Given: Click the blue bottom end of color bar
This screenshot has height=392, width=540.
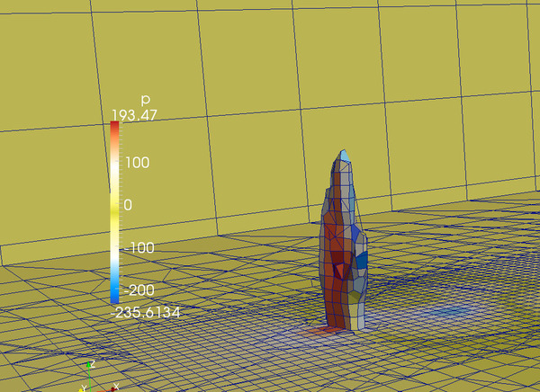Looking at the screenshot, I should point(114,295).
